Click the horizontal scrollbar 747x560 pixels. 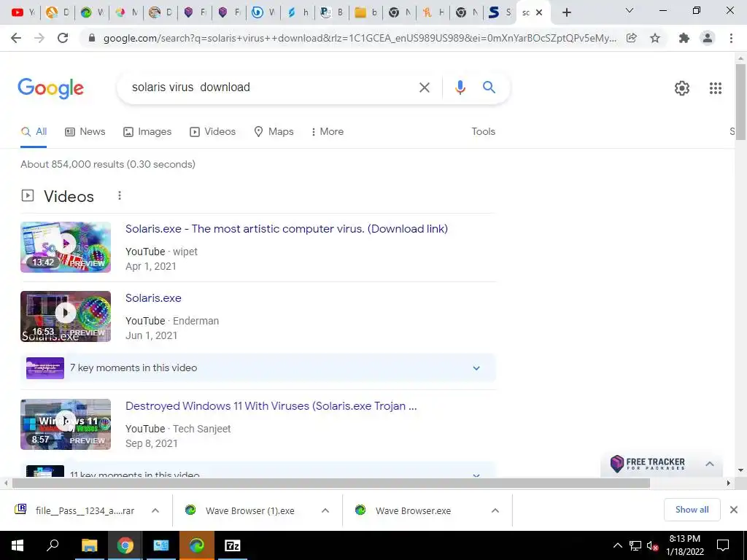click(x=330, y=483)
